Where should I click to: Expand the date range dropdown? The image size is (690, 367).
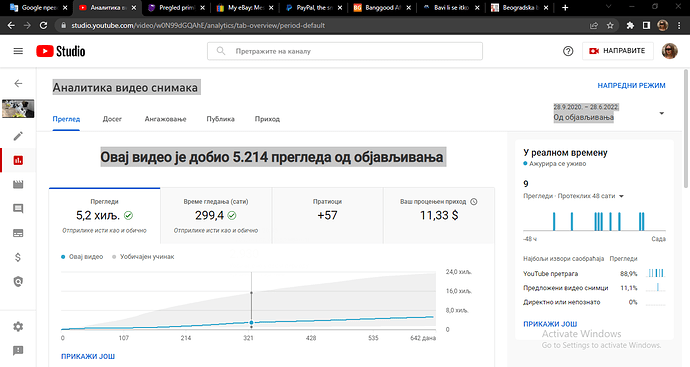(661, 113)
